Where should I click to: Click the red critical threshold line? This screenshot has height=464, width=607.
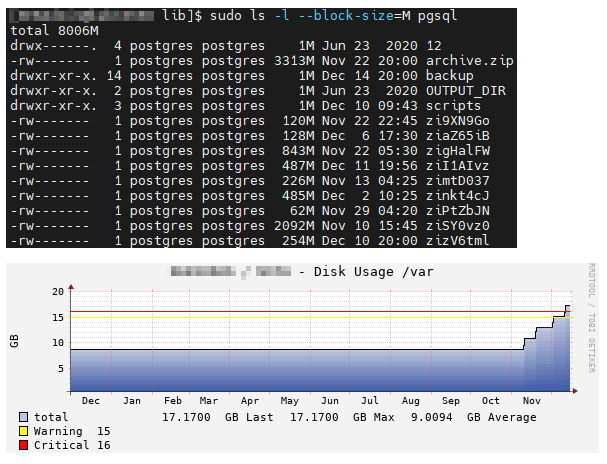coord(321,312)
